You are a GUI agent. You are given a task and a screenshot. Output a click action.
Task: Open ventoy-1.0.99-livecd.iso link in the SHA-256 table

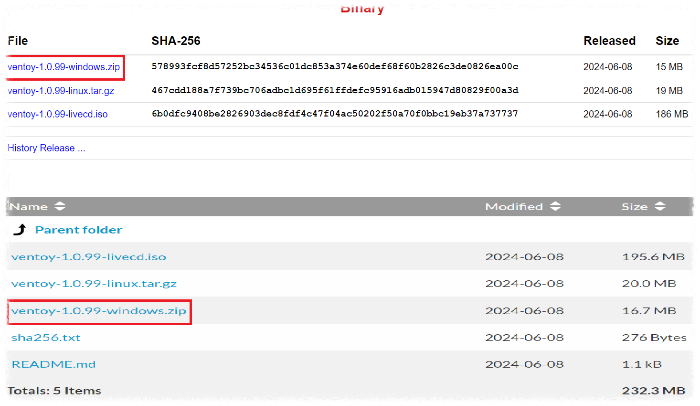[58, 114]
